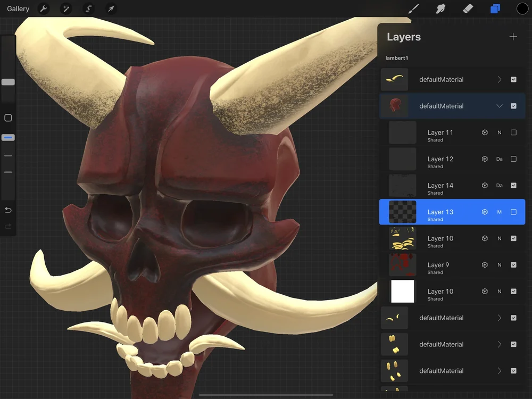This screenshot has width=532, height=399.
Task: Tap the square modifier button in sidebar
Action: tap(8, 118)
